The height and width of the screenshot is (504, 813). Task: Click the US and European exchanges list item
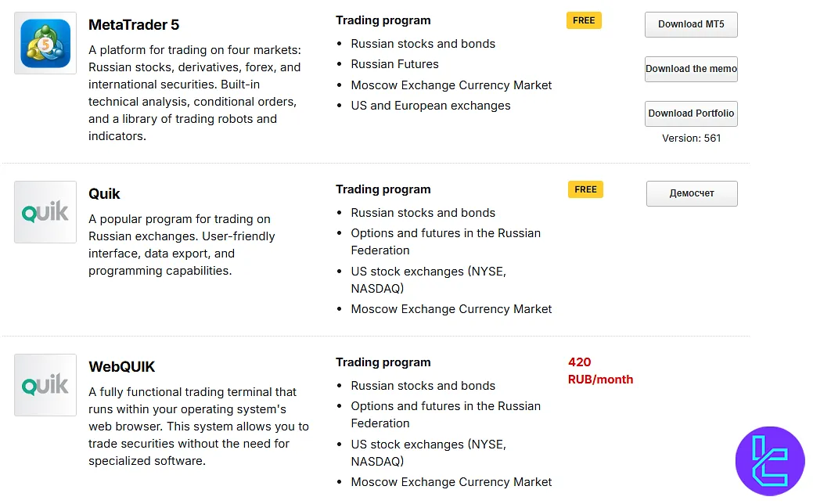[x=430, y=105]
